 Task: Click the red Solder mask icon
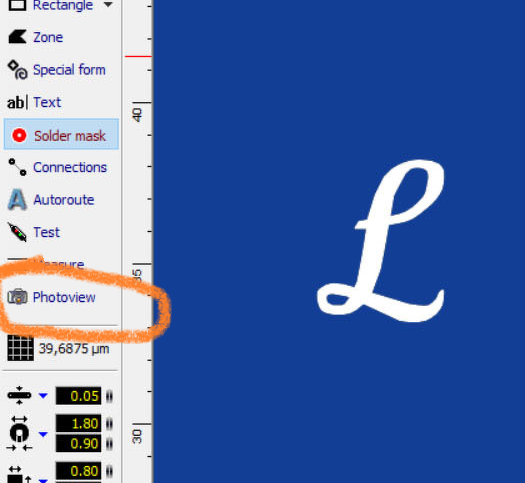[19, 136]
